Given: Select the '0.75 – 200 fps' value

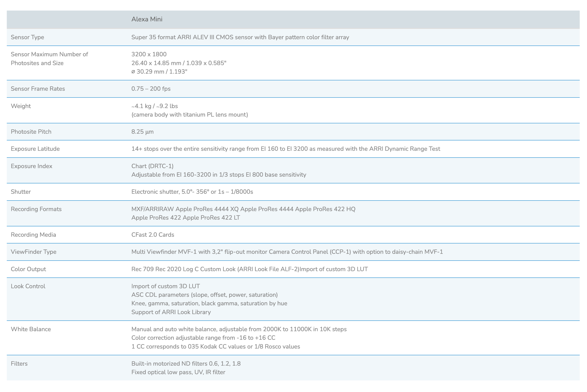Looking at the screenshot, I should pos(151,89).
